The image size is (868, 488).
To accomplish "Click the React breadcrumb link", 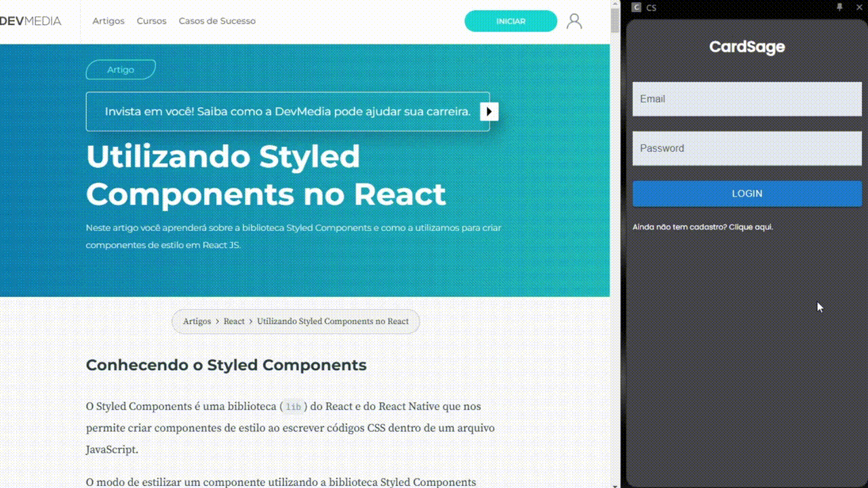I will tap(234, 321).
